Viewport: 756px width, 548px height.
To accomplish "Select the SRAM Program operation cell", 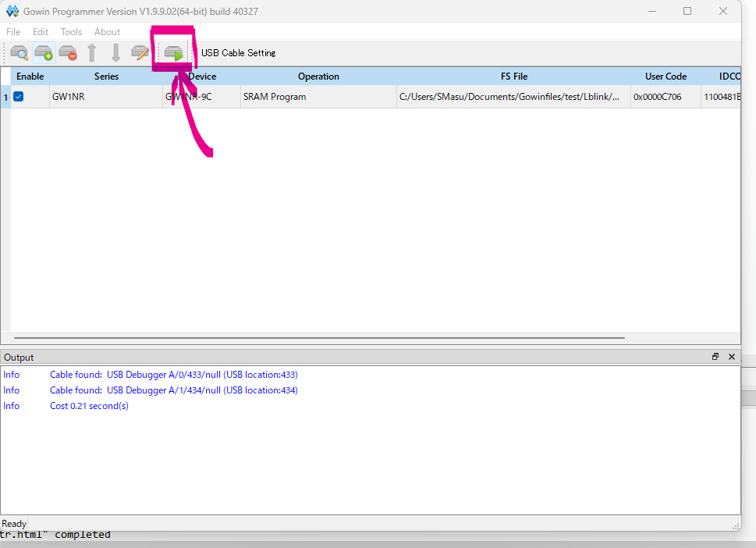I will [318, 97].
